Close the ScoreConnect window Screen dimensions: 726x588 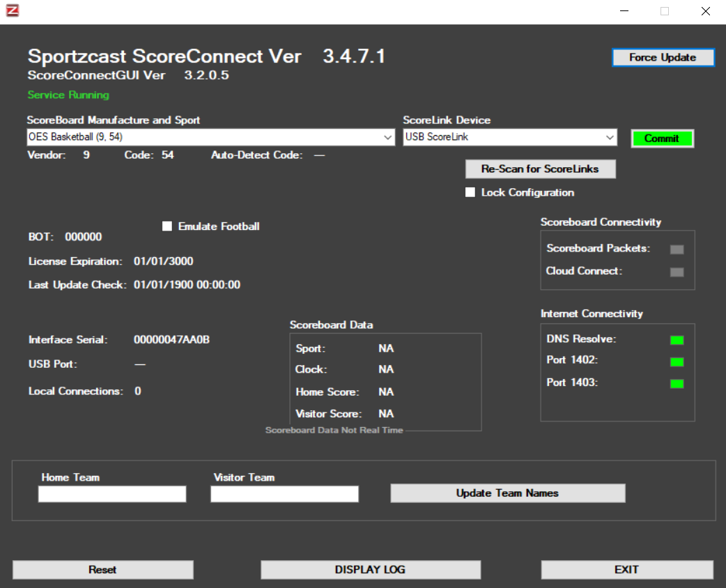(x=706, y=11)
